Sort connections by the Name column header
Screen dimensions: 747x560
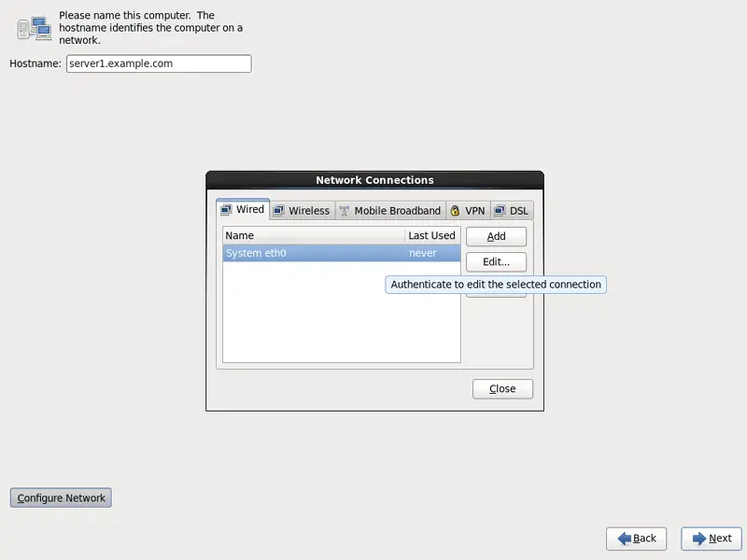314,236
